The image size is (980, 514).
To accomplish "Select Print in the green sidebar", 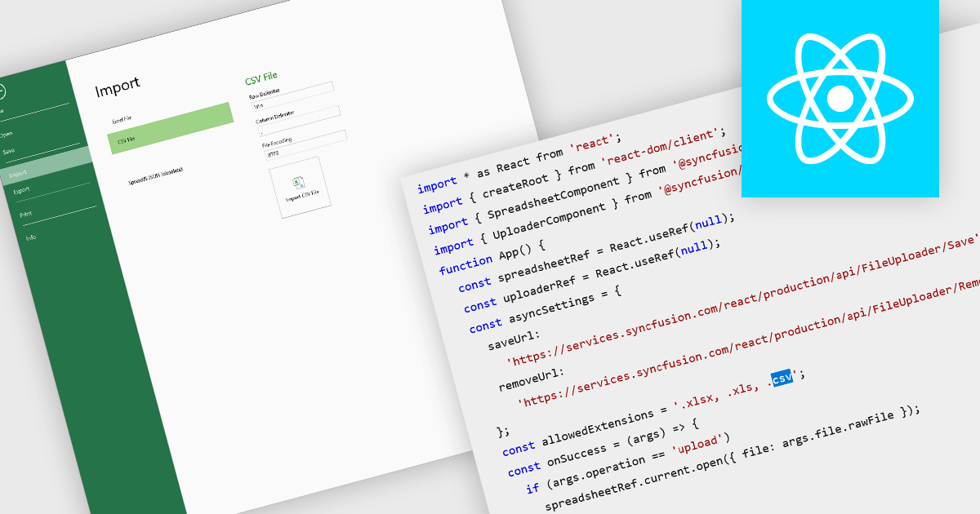I will [26, 214].
